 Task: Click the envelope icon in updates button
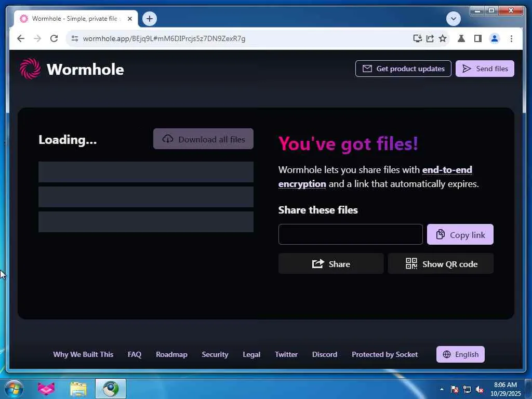367,69
